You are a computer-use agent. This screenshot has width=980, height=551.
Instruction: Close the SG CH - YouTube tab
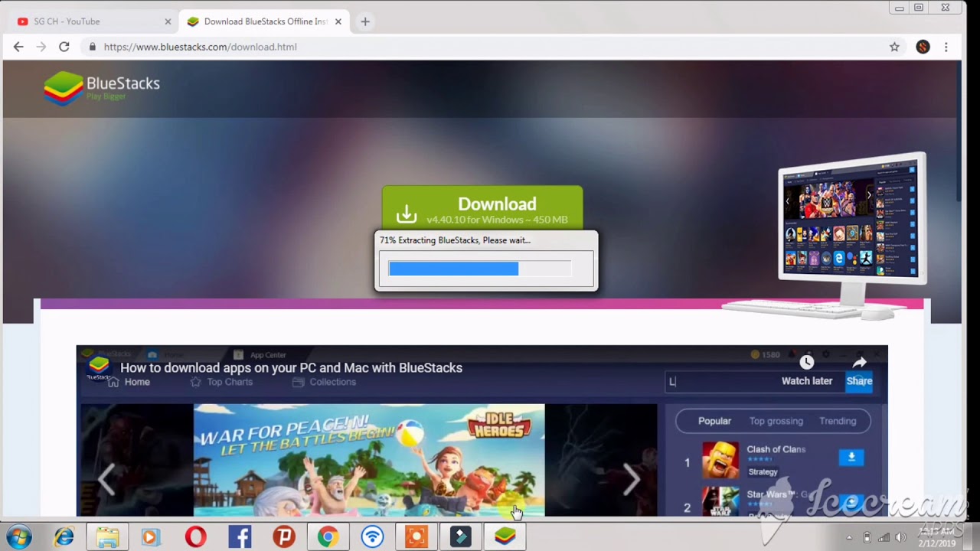(168, 21)
